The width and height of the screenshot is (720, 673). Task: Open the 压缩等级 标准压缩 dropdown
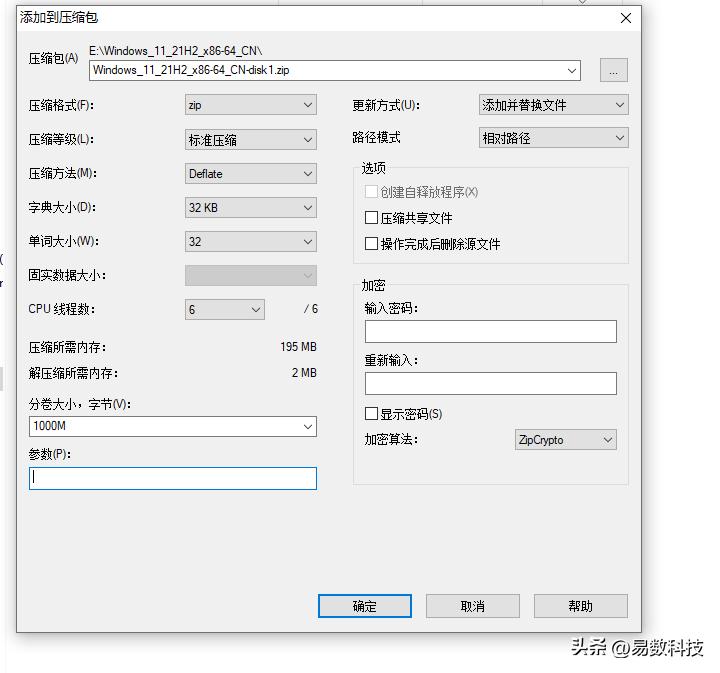(x=251, y=140)
